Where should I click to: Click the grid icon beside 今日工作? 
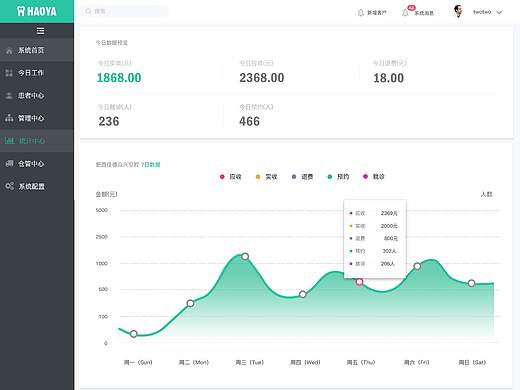[9, 73]
